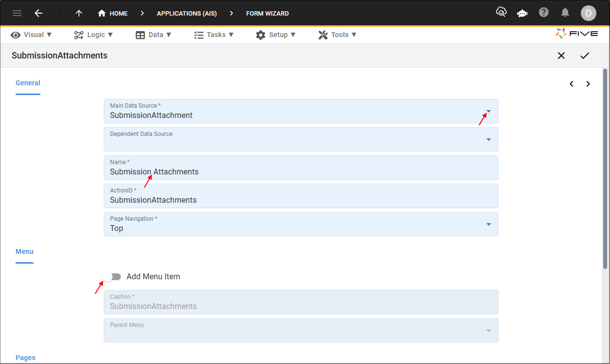Open the Page Navigation dropdown
This screenshot has height=364, width=610.
click(x=487, y=224)
